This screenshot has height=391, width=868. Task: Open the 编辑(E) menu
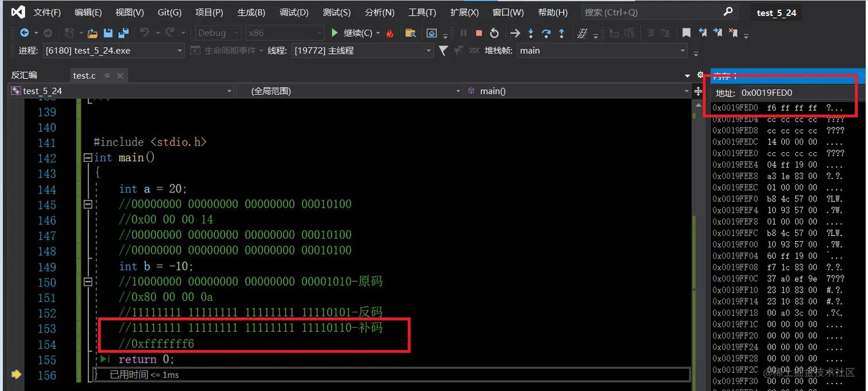coord(88,12)
